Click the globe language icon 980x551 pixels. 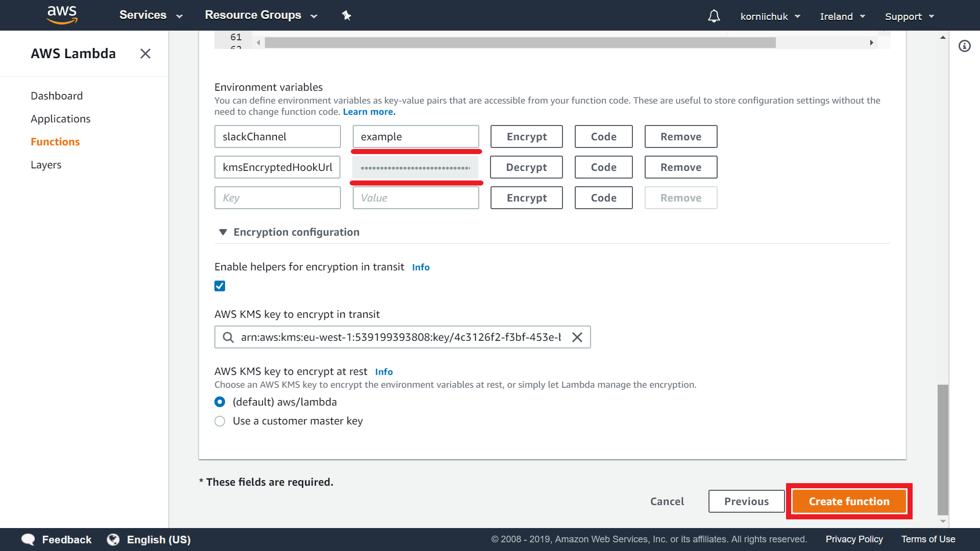coord(113,539)
